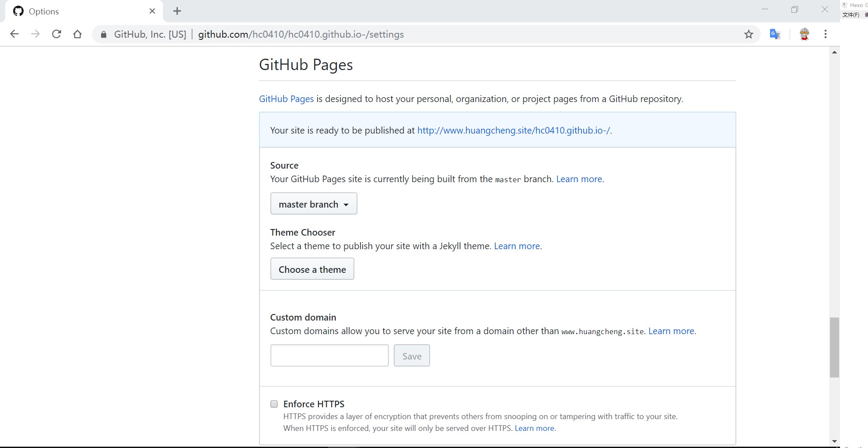868x448 pixels.
Task: Click the browser back arrow
Action: click(x=14, y=34)
